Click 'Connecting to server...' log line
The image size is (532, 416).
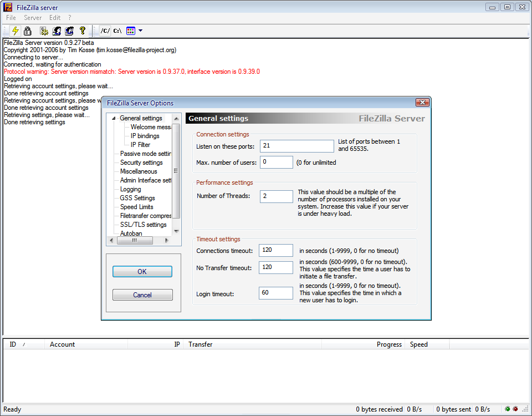pyautogui.click(x=33, y=57)
